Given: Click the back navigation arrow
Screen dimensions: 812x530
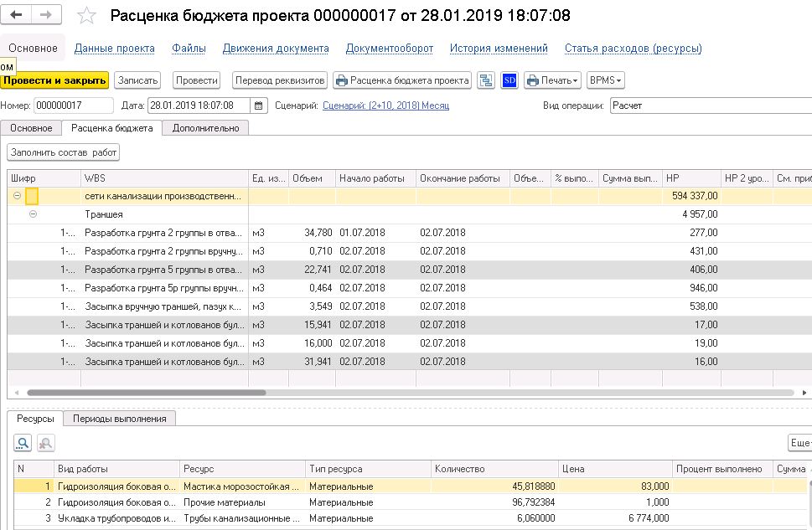Looking at the screenshot, I should click(x=17, y=16).
